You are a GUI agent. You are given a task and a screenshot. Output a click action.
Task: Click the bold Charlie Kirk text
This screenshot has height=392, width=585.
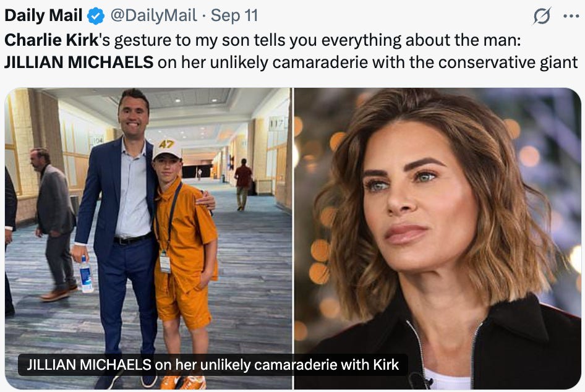pyautogui.click(x=51, y=40)
